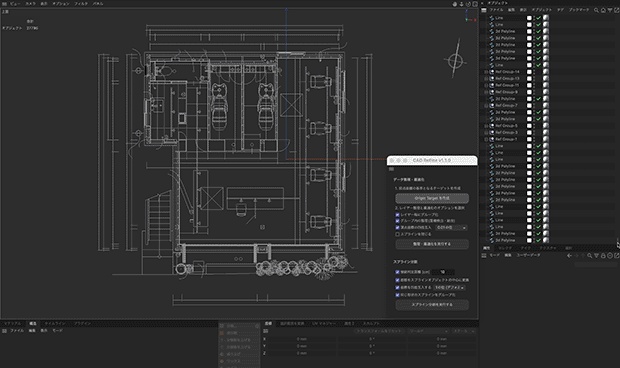Toggle the connection distance [cm] checkbox
Screen dimensions: 620x368
click(x=397, y=272)
